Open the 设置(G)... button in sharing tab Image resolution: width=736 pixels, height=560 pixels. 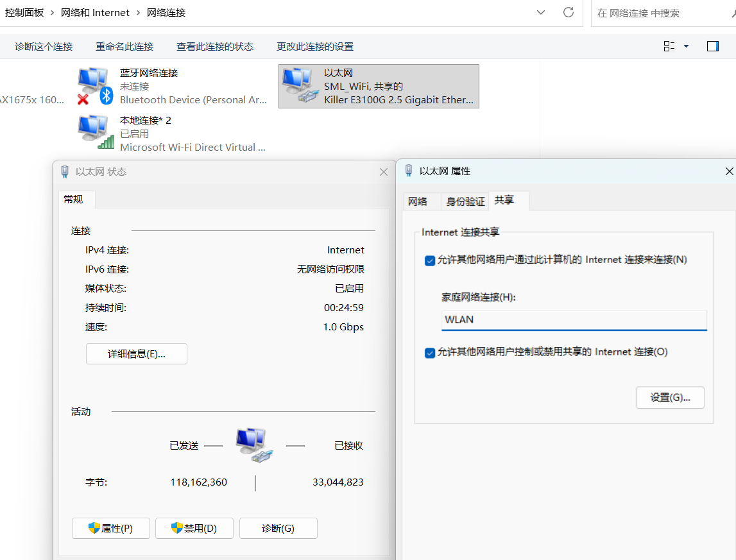[x=670, y=398]
